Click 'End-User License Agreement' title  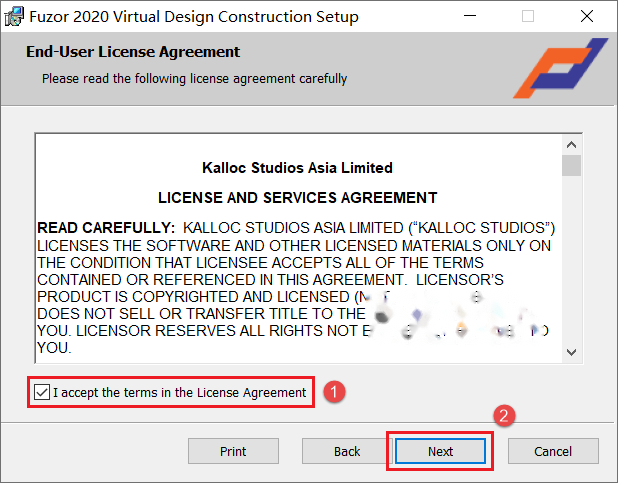pyautogui.click(x=133, y=52)
